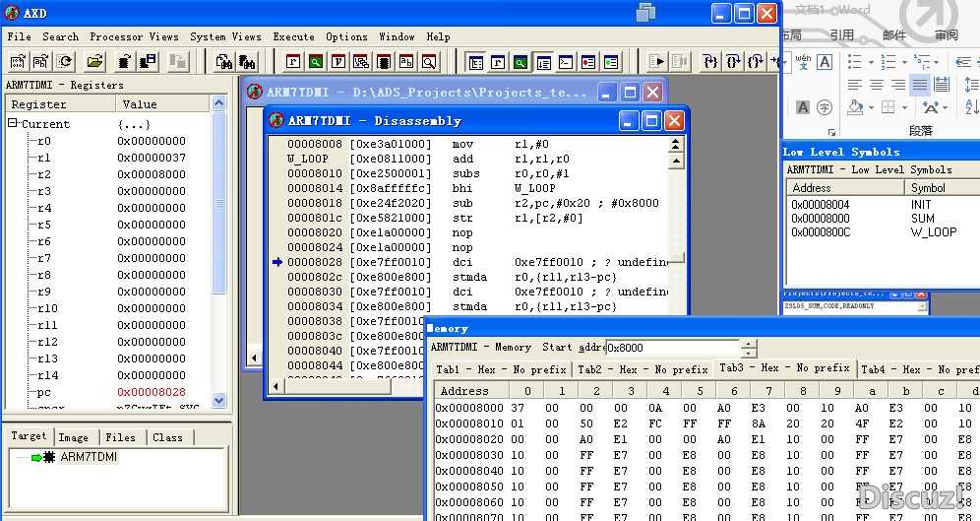Open the Execute menu
980x521 pixels.
293,36
